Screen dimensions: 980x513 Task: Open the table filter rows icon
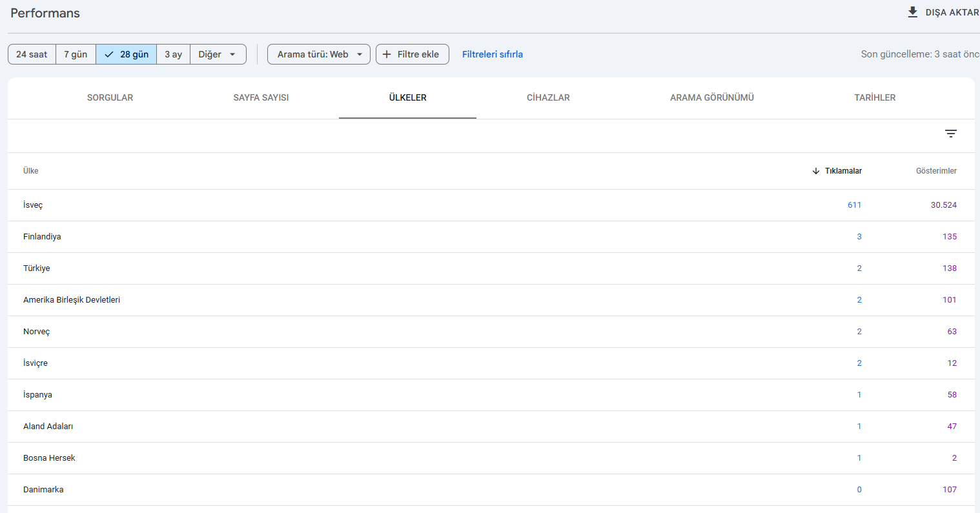(950, 134)
